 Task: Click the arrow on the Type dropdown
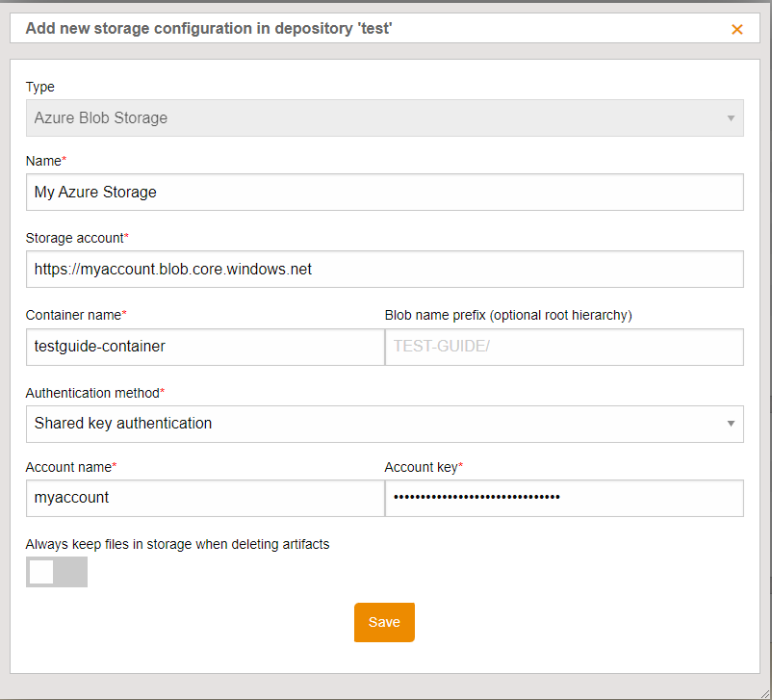[731, 118]
